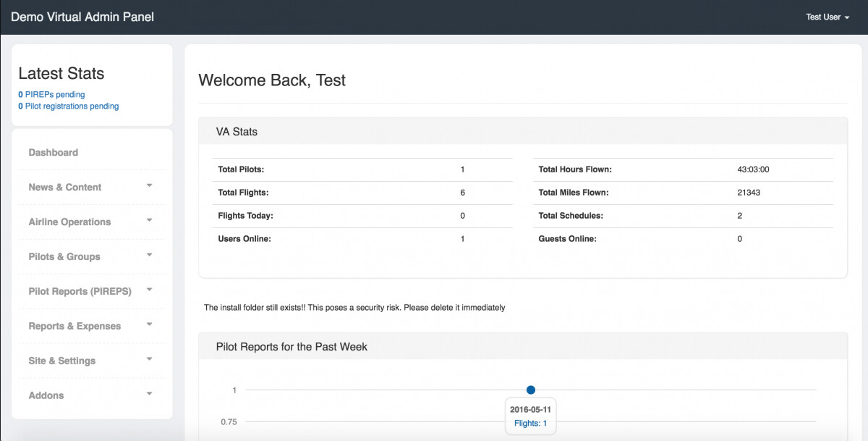The width and height of the screenshot is (868, 441).
Task: Click the Pilots & Groups caret arrow
Action: (x=149, y=256)
